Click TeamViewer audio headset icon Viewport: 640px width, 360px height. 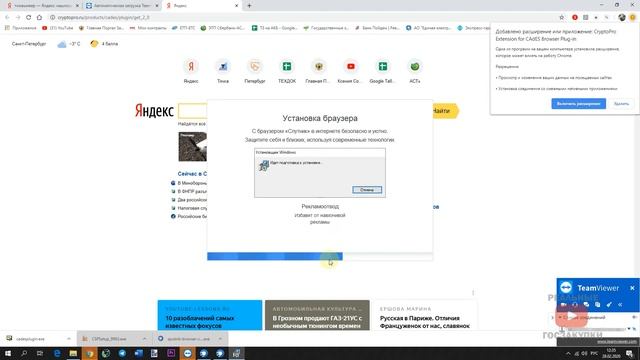click(x=575, y=304)
